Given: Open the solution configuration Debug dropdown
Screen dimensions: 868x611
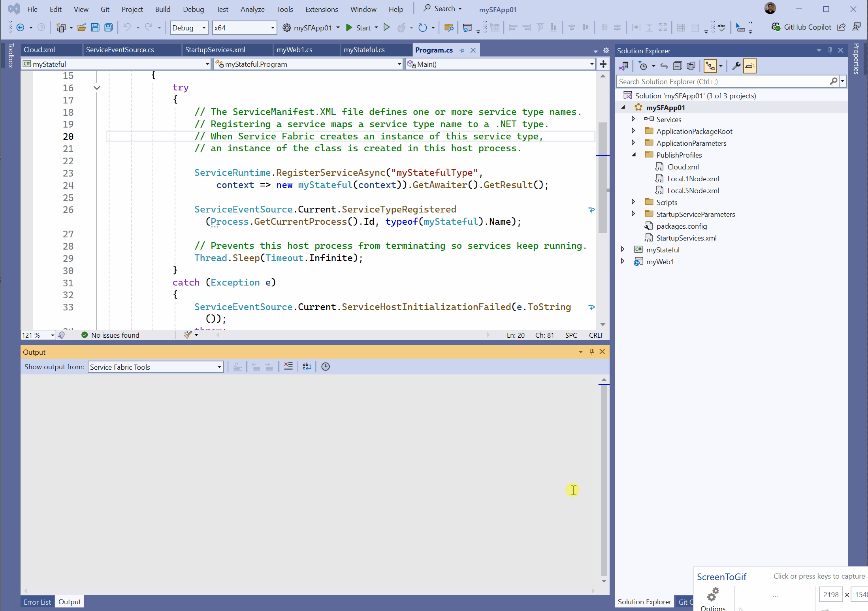Looking at the screenshot, I should tap(188, 27).
